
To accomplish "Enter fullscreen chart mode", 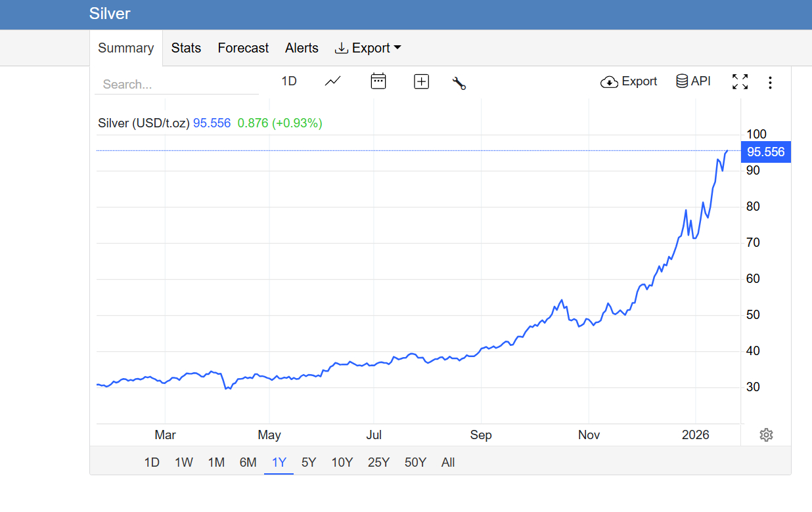I will [740, 81].
